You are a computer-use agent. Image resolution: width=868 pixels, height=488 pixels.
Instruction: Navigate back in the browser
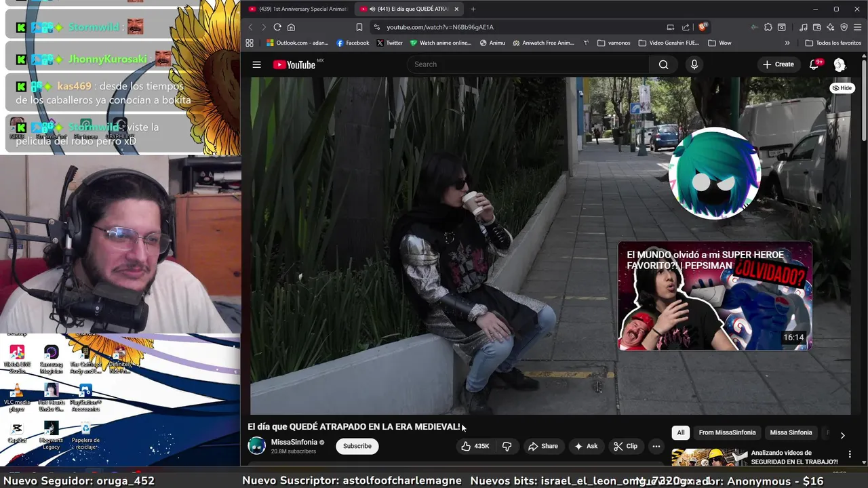pyautogui.click(x=250, y=27)
